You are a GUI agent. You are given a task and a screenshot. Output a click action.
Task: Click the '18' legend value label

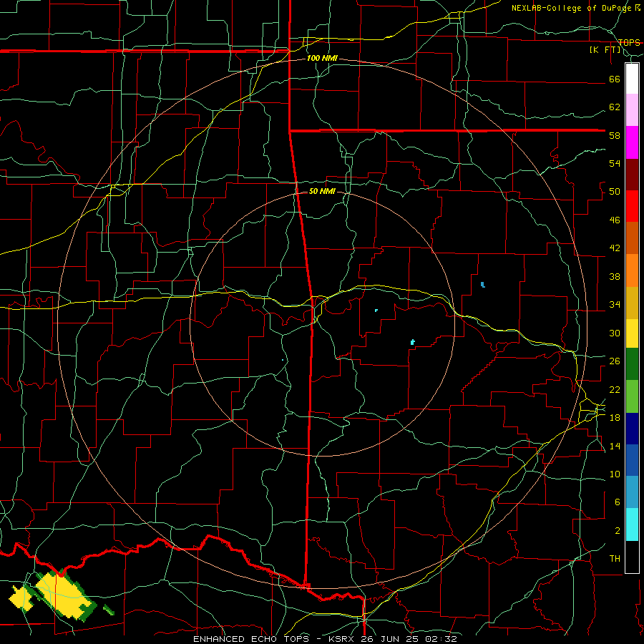[x=615, y=418]
